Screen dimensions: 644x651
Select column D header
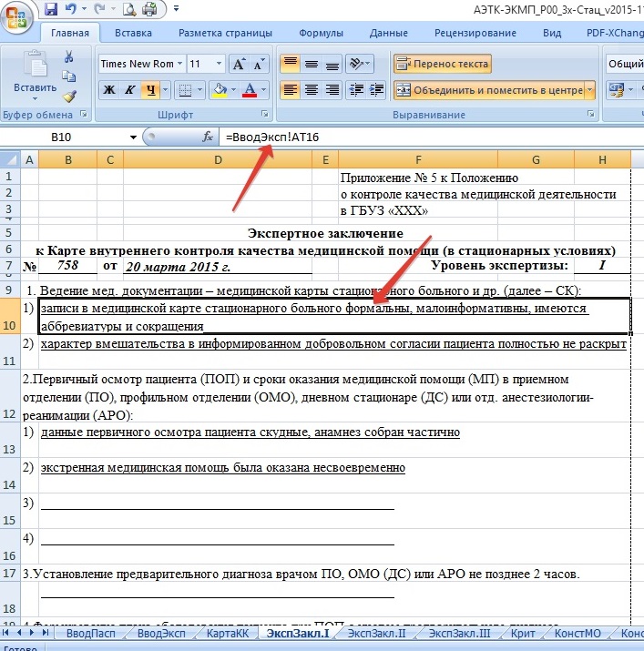coord(218,160)
